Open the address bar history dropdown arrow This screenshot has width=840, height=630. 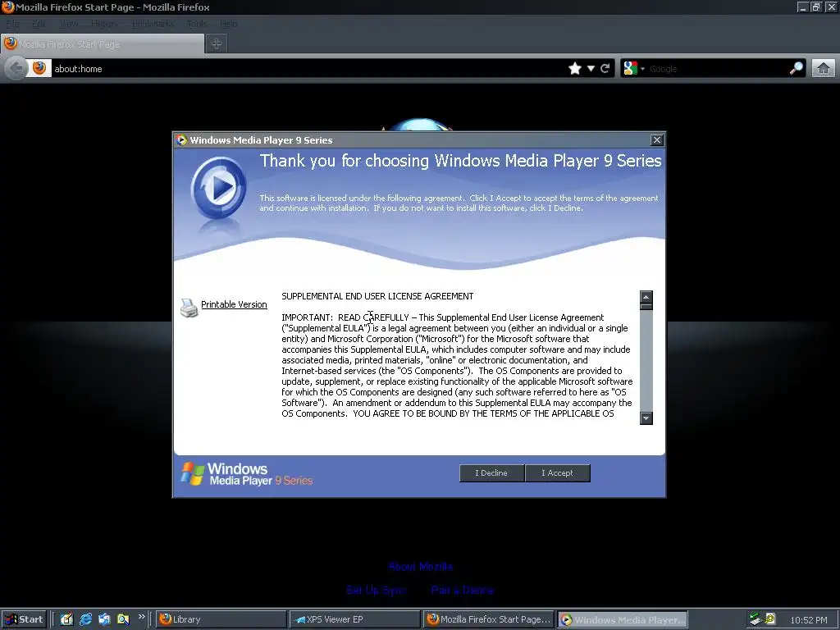(591, 69)
